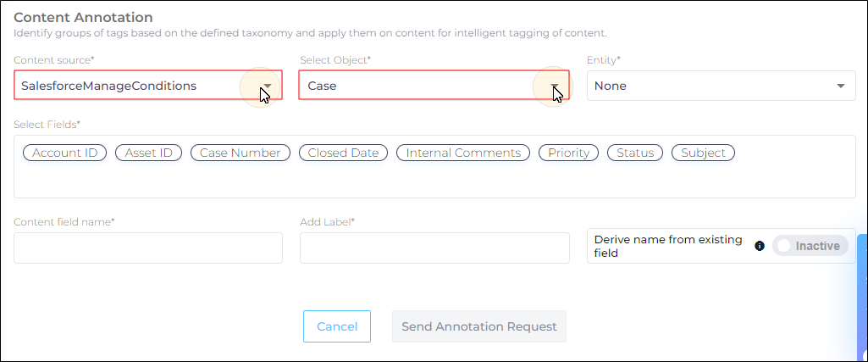Click Send Annotation Request button
This screenshot has width=868, height=362.
(x=478, y=326)
